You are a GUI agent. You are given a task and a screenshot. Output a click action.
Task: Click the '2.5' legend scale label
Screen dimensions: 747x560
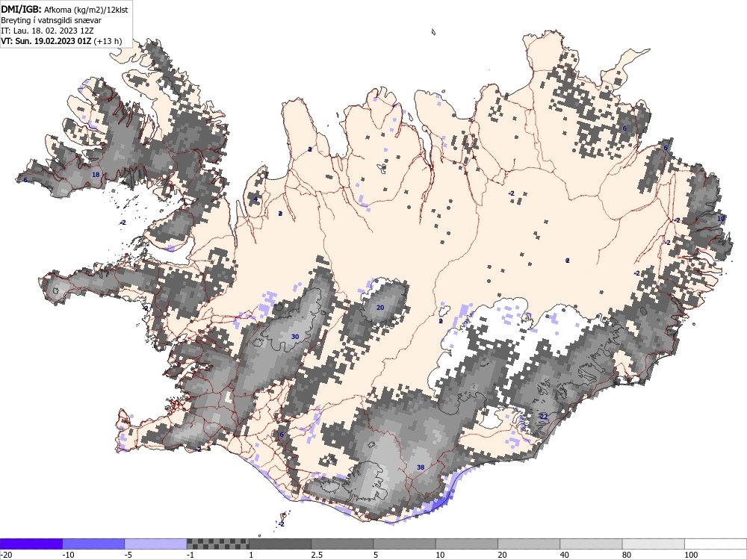(x=316, y=555)
